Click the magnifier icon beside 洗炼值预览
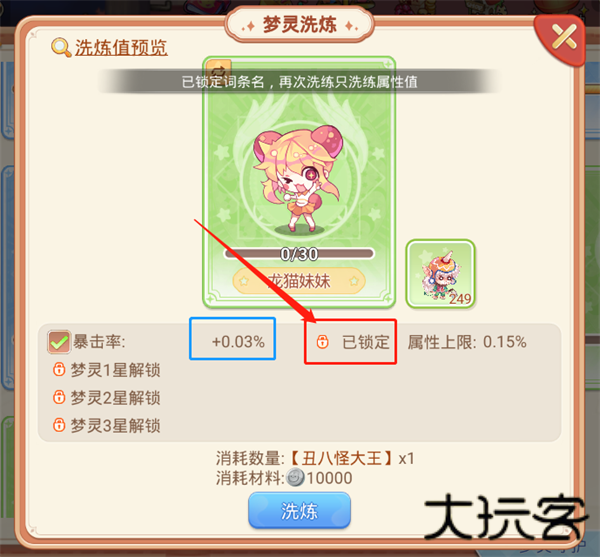The width and height of the screenshot is (600, 557). pyautogui.click(x=61, y=47)
